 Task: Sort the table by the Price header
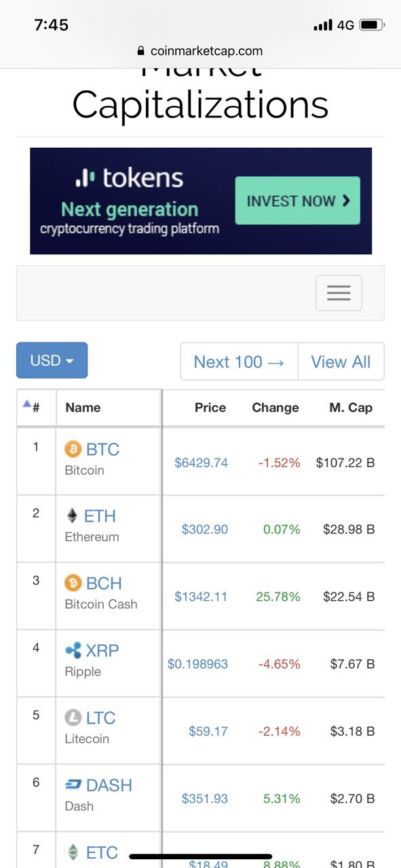click(210, 408)
